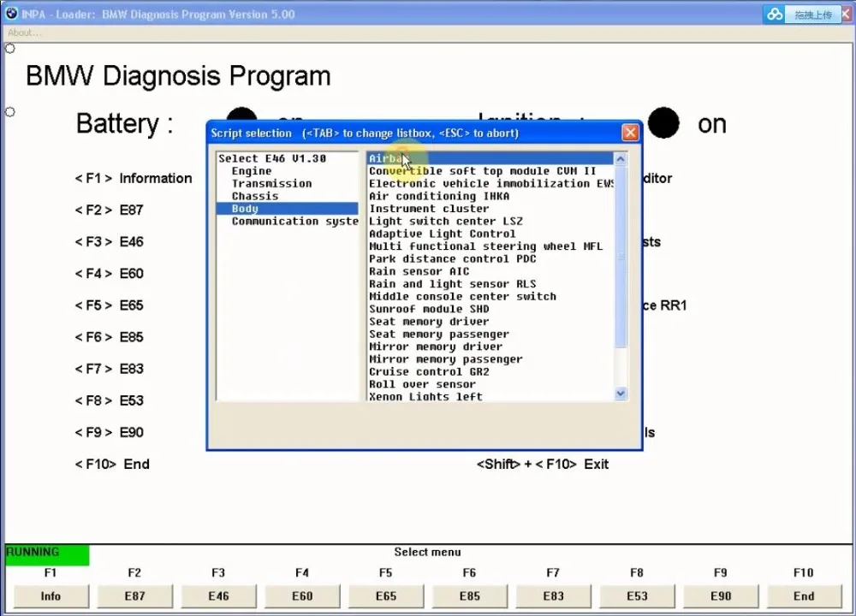
Task: Click the F1 Info button
Action: [51, 596]
